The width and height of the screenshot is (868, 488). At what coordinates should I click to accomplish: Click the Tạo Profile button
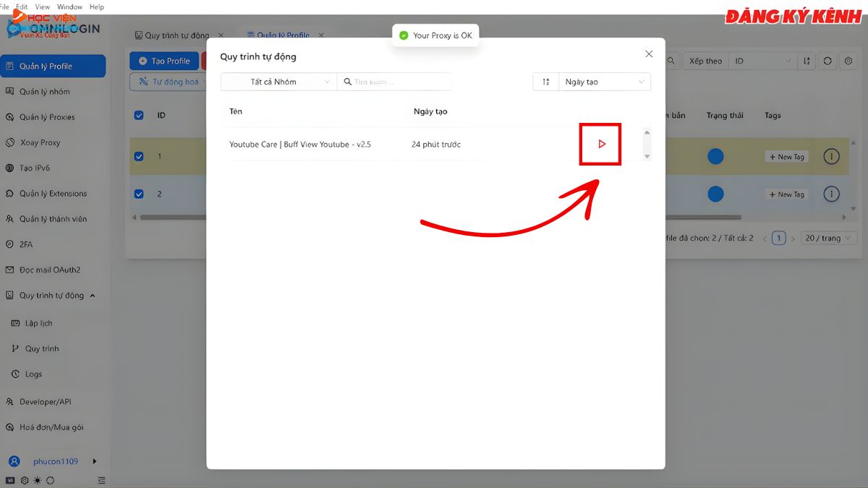point(164,61)
